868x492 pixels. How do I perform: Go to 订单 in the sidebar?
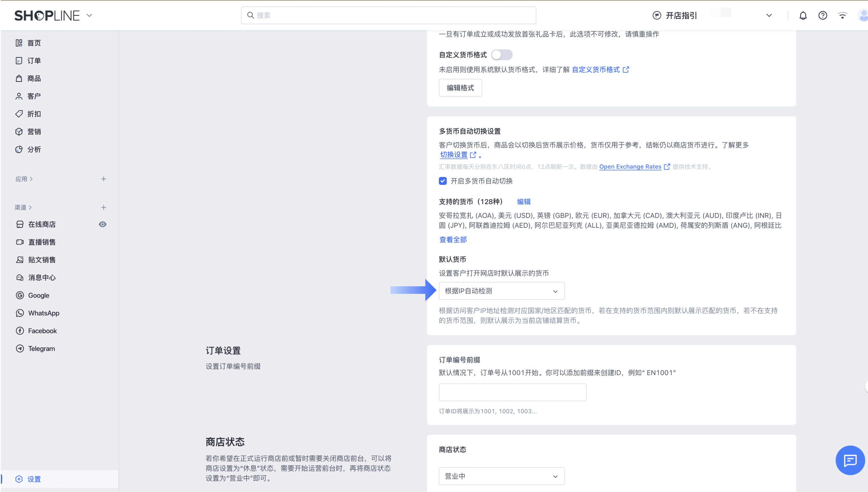(34, 61)
